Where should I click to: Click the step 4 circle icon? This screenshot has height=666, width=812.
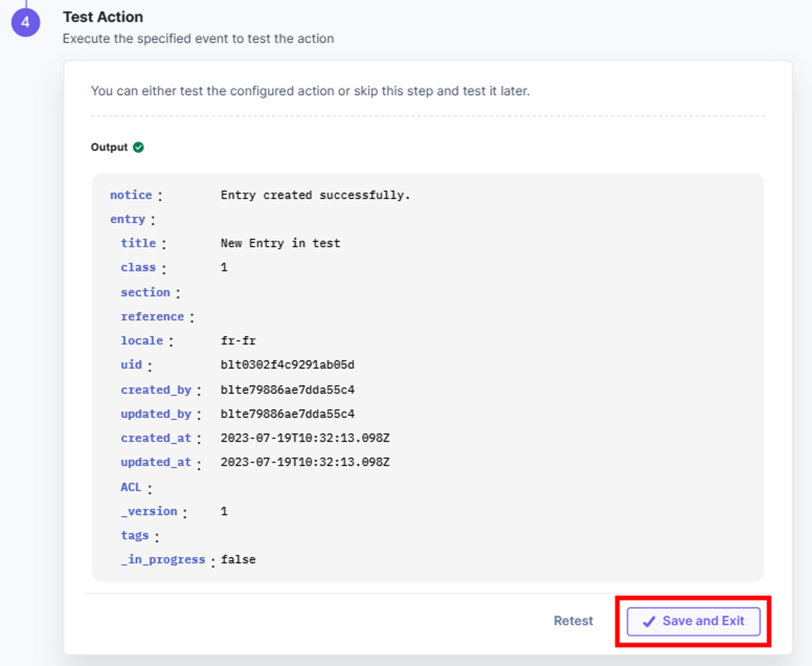point(25,22)
